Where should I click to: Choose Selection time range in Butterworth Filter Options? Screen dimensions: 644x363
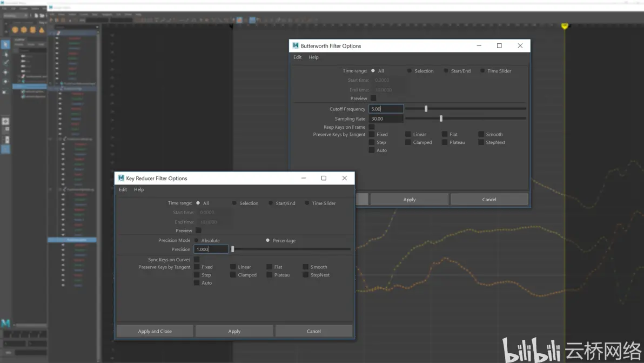tap(410, 71)
